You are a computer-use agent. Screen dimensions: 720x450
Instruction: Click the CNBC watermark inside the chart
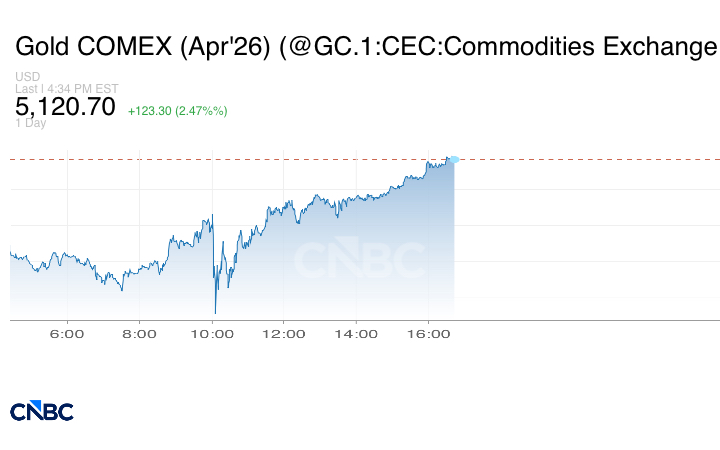358,259
